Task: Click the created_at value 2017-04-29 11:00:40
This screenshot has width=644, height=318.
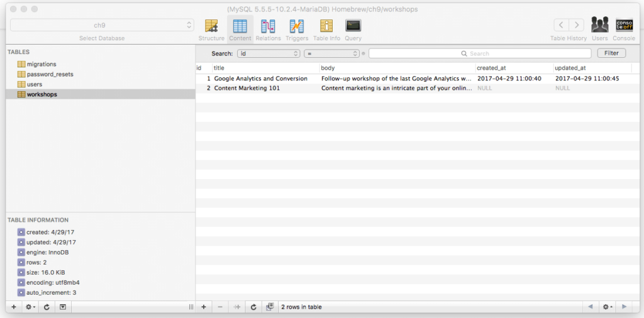Action: (x=509, y=79)
